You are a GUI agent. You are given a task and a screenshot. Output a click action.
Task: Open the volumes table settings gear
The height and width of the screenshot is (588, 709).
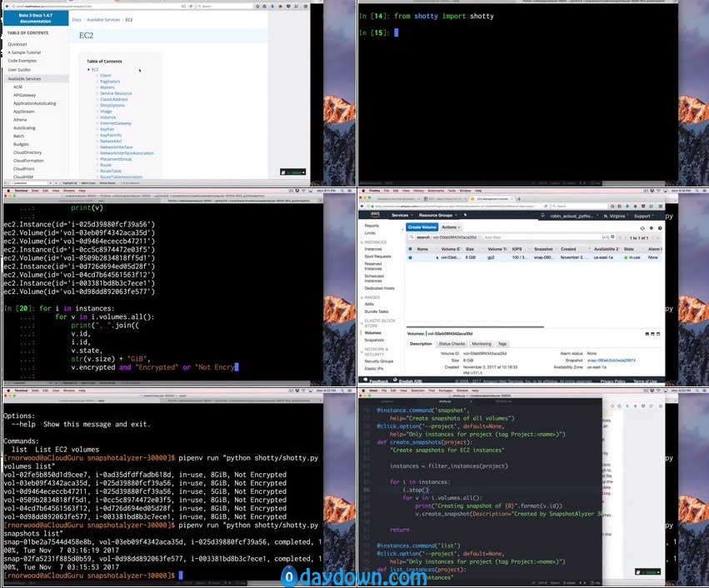pos(652,228)
